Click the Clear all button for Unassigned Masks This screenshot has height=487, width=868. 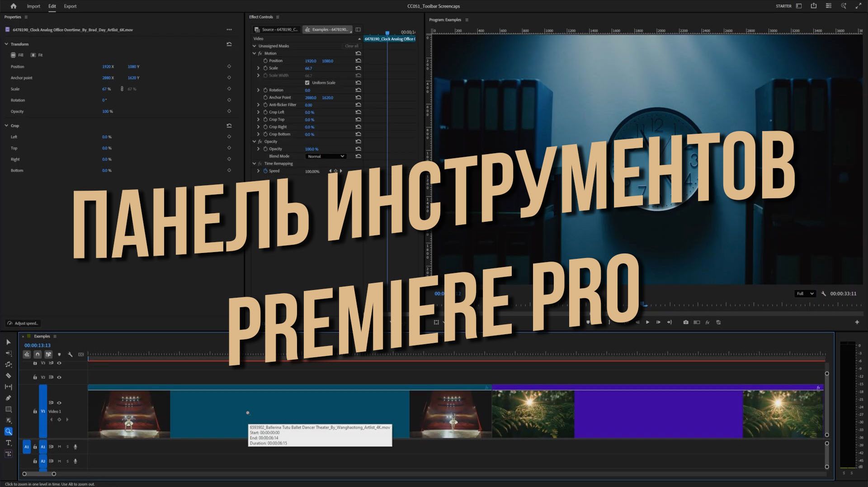[x=351, y=46]
